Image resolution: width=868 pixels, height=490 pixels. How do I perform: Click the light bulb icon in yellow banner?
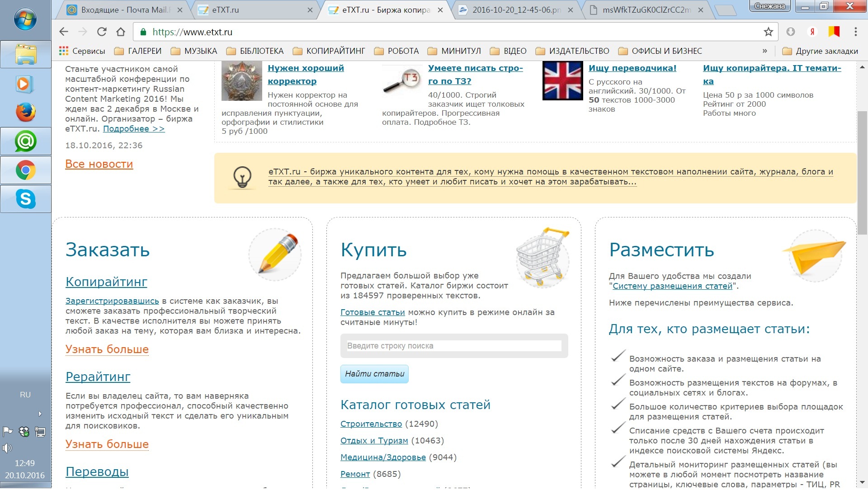pos(242,178)
